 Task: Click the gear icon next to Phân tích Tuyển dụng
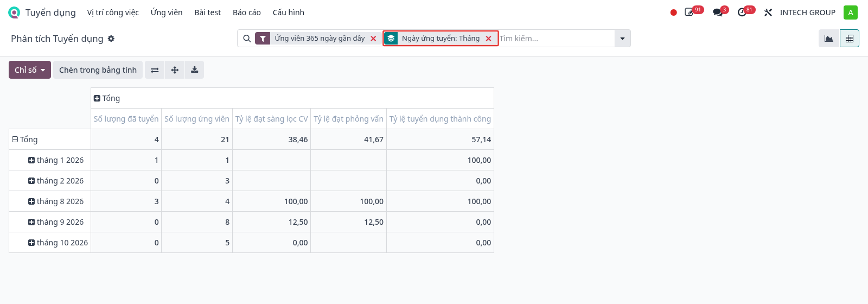click(x=111, y=39)
